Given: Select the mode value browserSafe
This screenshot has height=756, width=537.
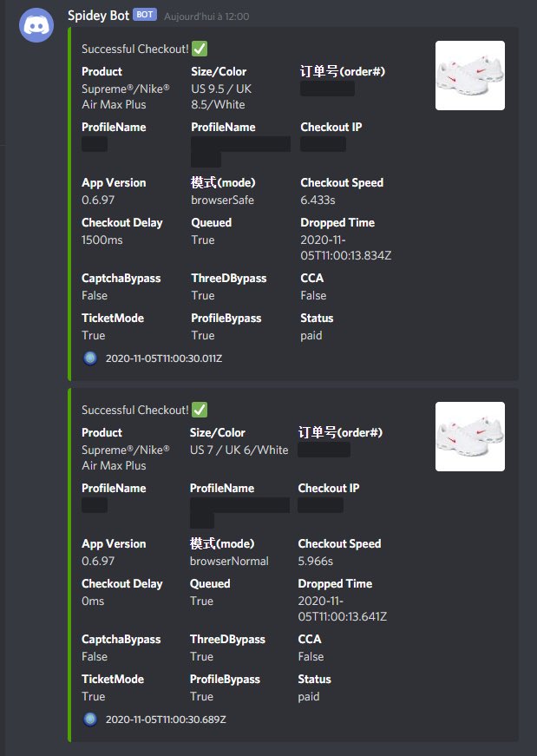Looking at the screenshot, I should pos(222,200).
